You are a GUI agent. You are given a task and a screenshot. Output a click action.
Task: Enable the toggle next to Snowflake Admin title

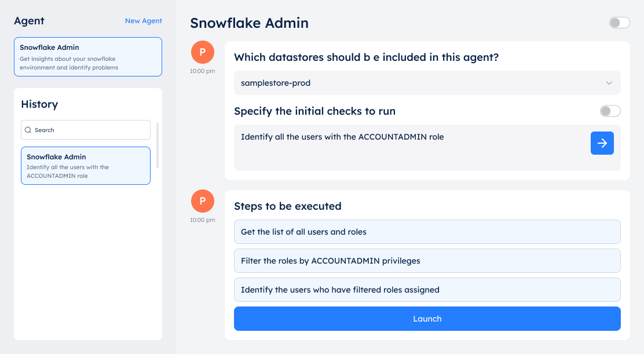pos(619,23)
